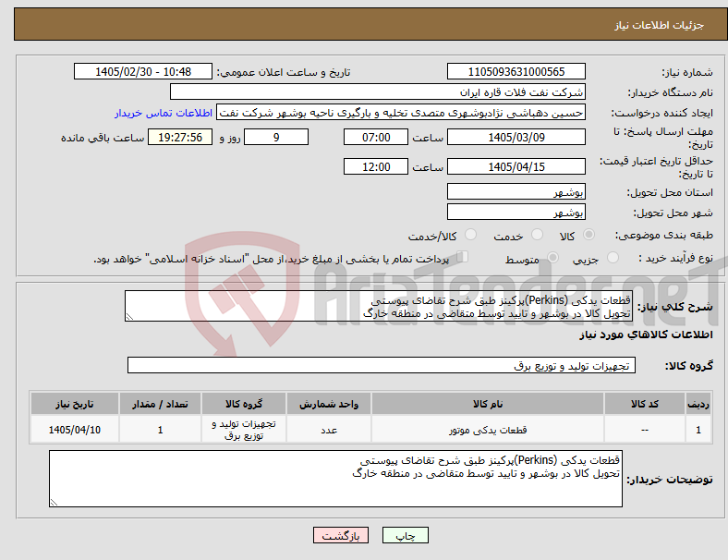Click the buyer name field شرکت نفت فلات قاره ایران
Screen dimensions: 728x560
tap(378, 91)
